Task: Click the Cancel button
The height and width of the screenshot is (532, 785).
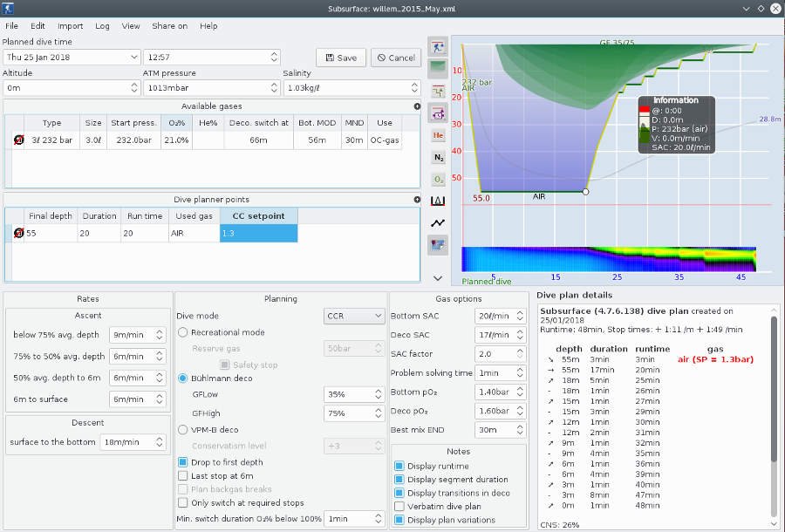Action: pyautogui.click(x=395, y=58)
